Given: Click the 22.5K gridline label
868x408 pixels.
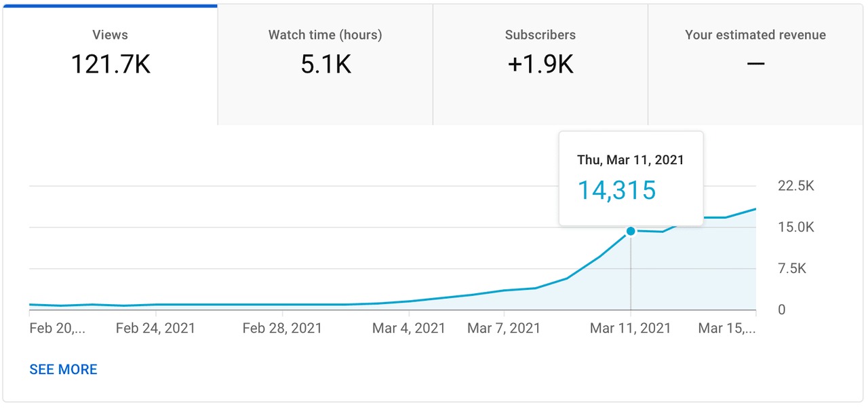Looking at the screenshot, I should tap(795, 186).
